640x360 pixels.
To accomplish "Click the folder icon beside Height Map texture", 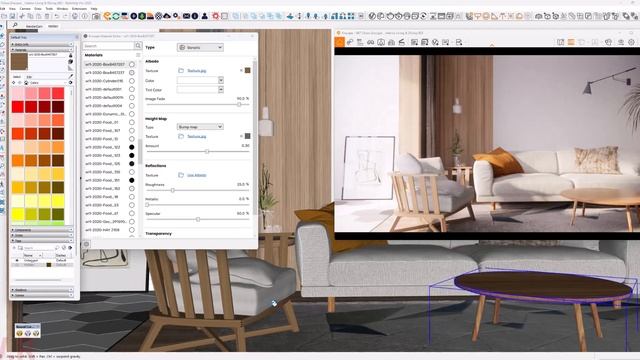I will tap(181, 136).
